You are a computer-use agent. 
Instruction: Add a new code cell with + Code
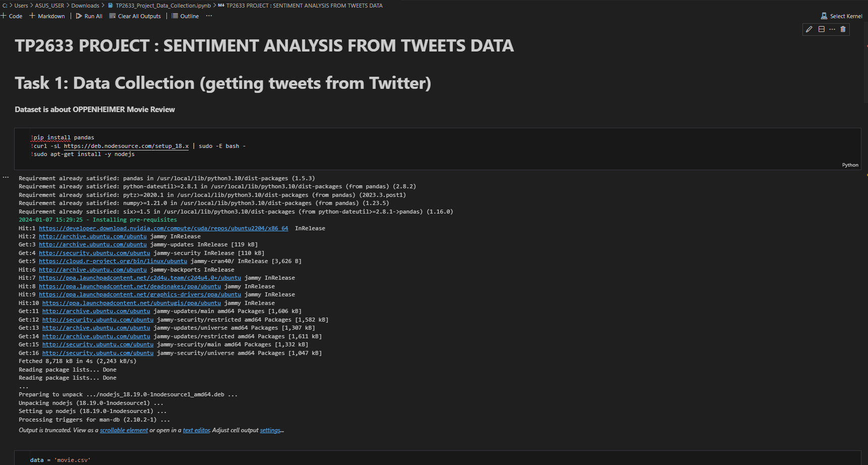[x=12, y=16]
